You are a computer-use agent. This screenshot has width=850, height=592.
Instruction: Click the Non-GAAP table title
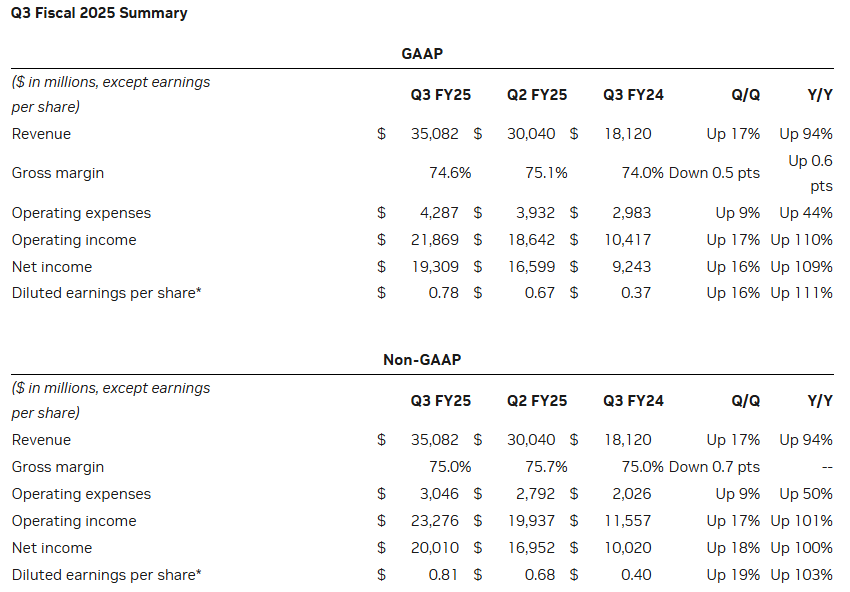click(422, 360)
